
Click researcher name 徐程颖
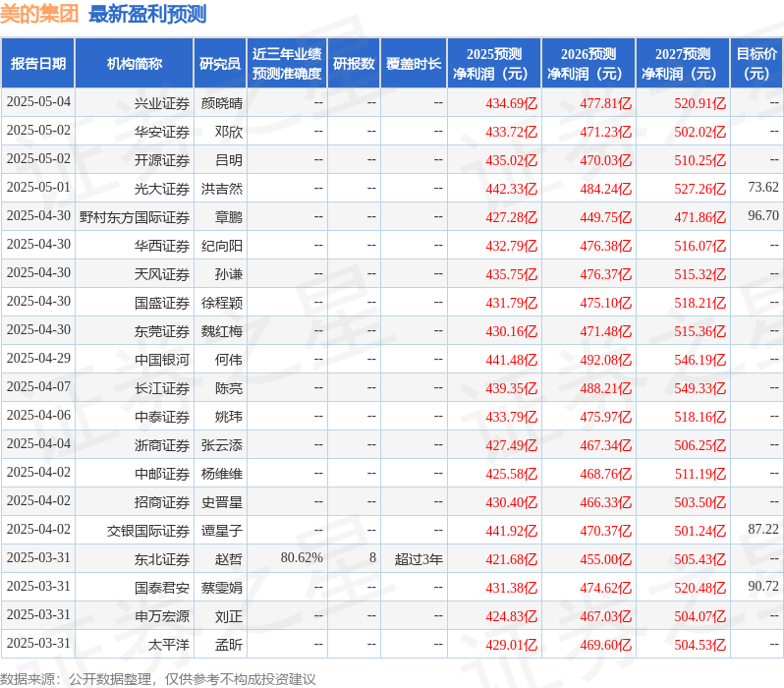[222, 304]
